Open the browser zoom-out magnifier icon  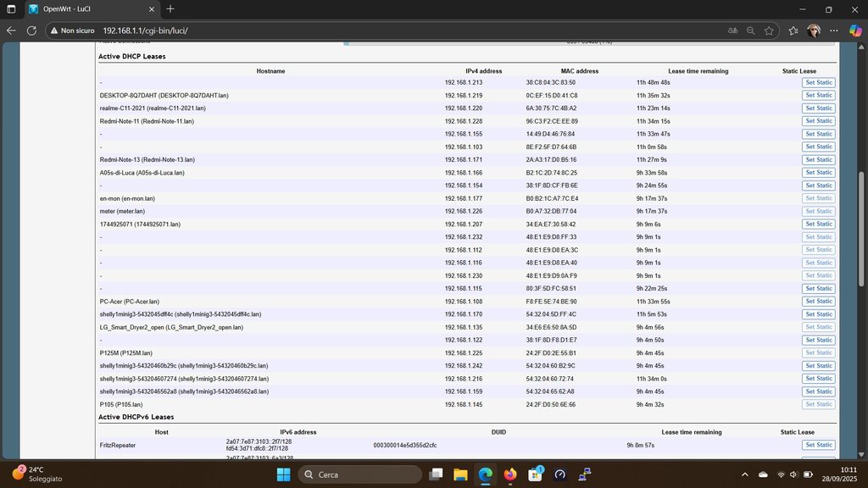coord(750,30)
